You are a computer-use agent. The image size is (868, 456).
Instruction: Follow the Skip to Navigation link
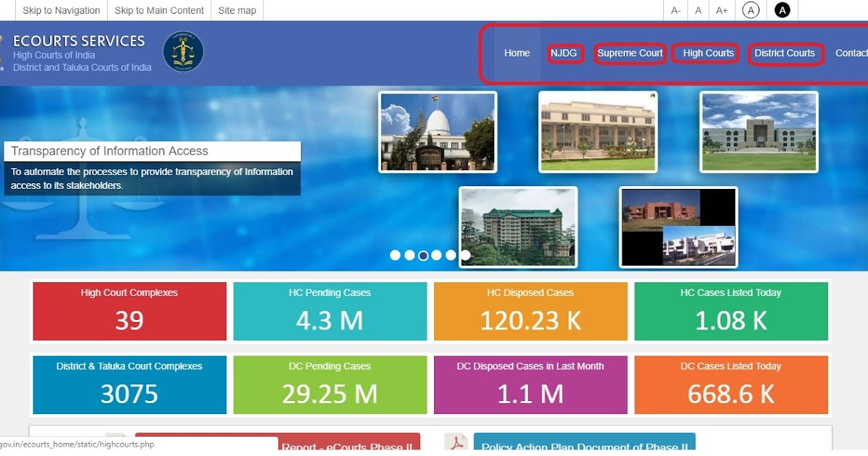[x=61, y=10]
